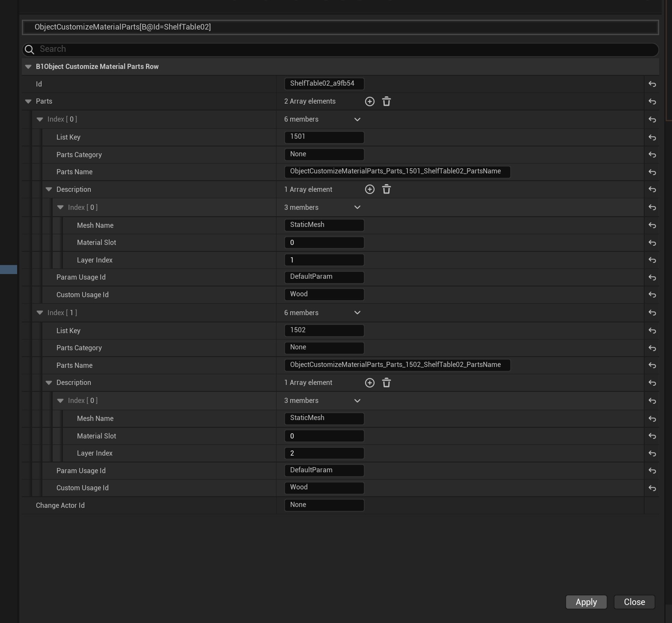This screenshot has height=623, width=672.
Task: Click the Apply button
Action: click(x=586, y=602)
